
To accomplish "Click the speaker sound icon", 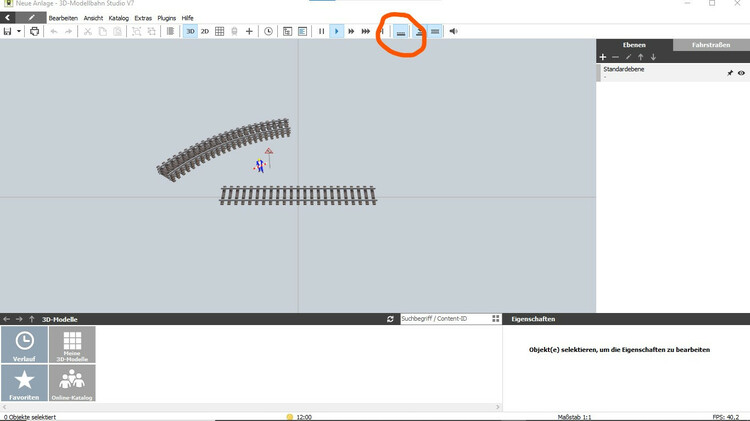I will 453,32.
